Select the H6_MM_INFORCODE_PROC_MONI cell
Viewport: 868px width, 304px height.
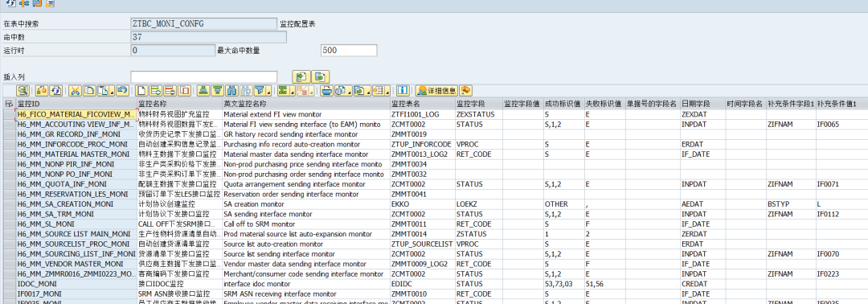[76, 144]
